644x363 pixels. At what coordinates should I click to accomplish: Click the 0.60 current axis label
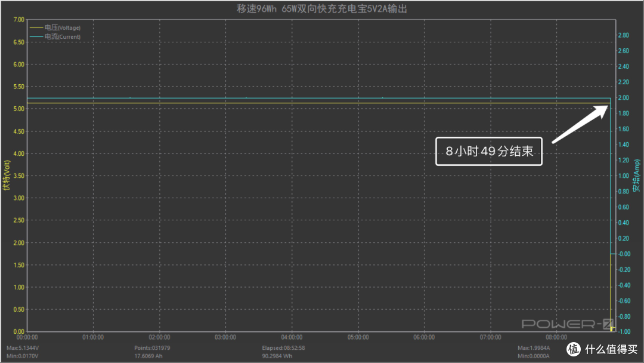[x=624, y=207]
